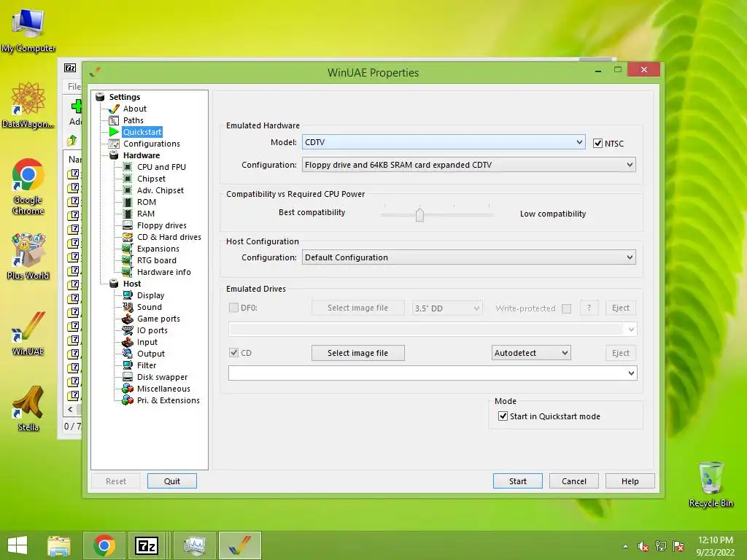Click the RAM chip icon
The height and width of the screenshot is (560, 747).
pyautogui.click(x=128, y=214)
